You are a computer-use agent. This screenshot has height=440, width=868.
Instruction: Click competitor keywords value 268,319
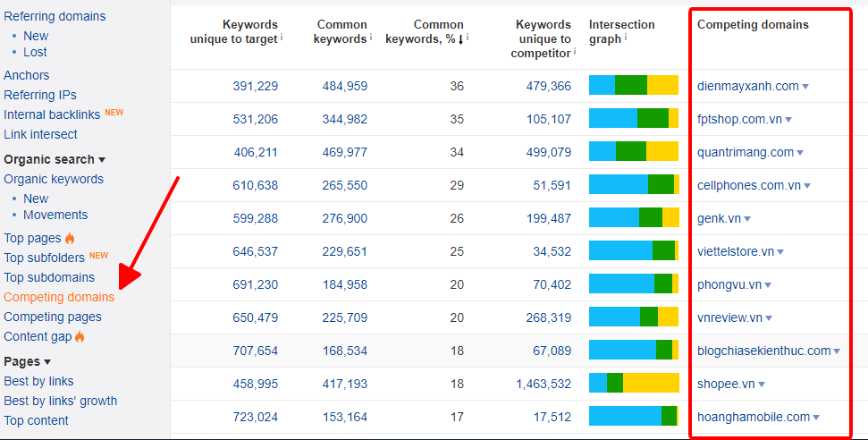549,318
